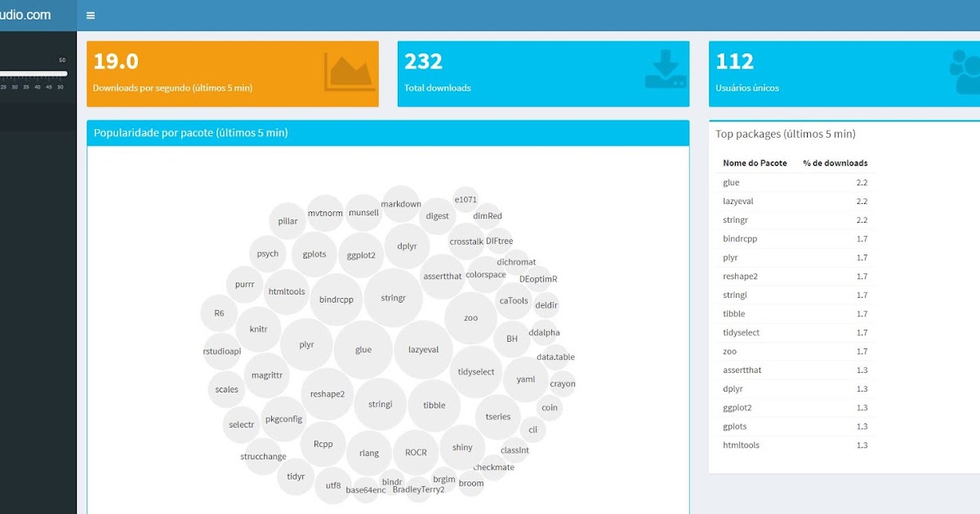980x514 pixels.
Task: Select the zoo bubble in the chart
Action: click(470, 319)
